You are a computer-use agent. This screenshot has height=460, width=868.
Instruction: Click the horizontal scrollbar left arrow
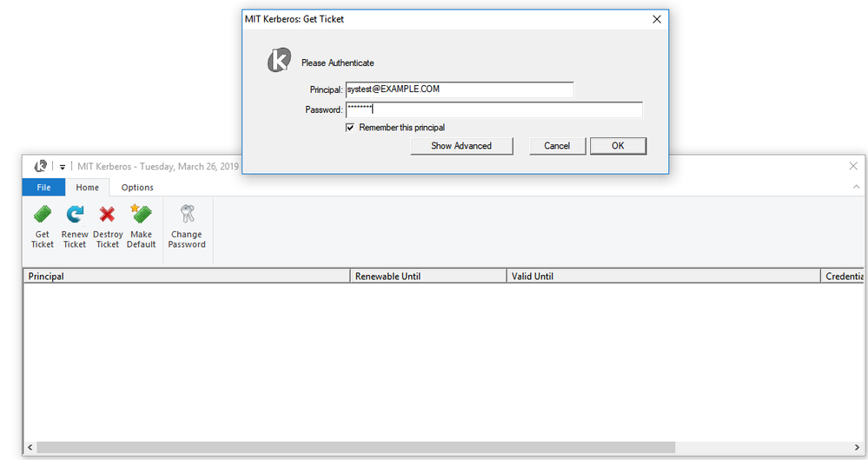(x=30, y=447)
